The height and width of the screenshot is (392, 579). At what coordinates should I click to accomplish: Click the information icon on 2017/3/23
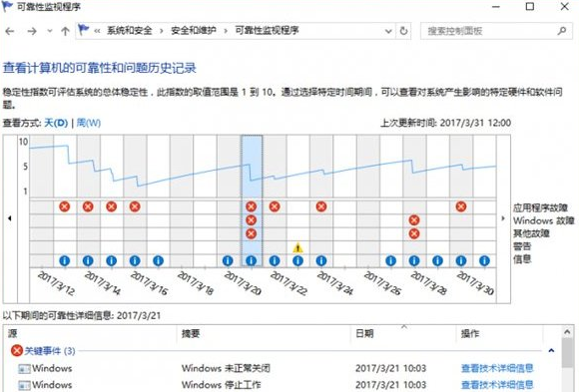point(298,261)
